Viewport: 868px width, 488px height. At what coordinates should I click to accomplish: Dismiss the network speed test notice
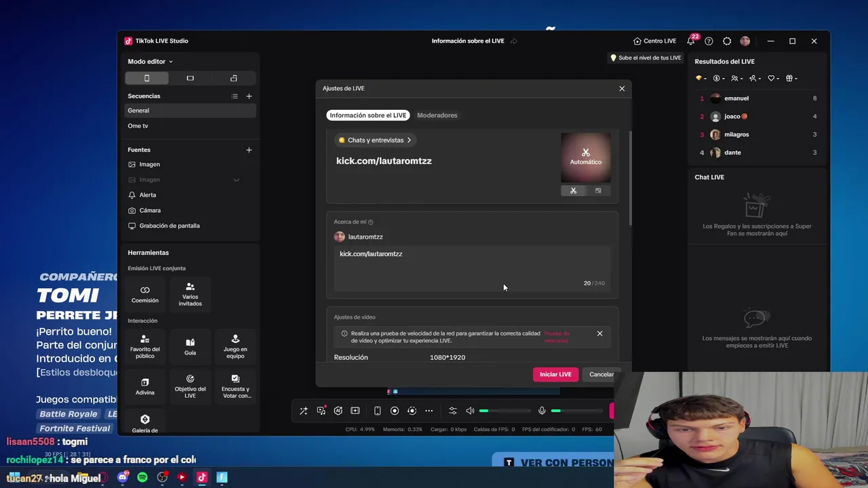[x=599, y=333]
